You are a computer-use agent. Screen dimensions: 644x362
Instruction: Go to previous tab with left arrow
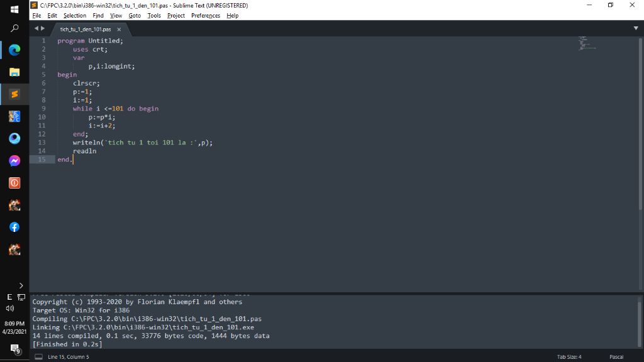[x=36, y=28]
